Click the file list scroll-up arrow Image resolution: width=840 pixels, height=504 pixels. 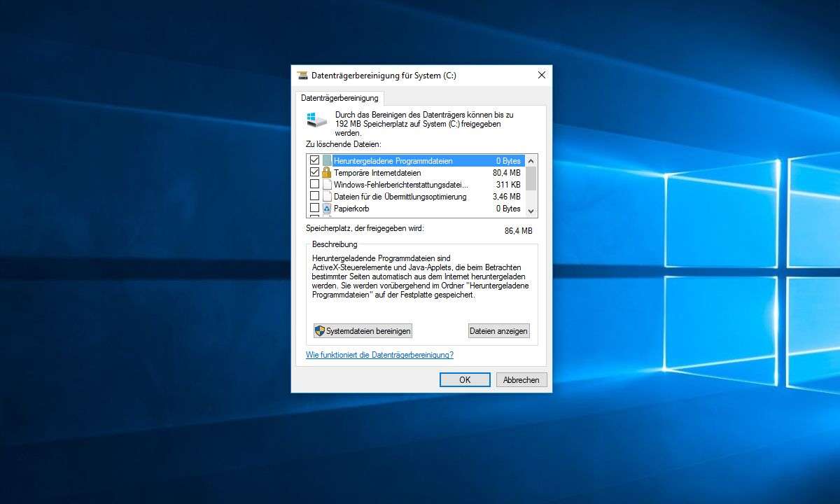(531, 160)
